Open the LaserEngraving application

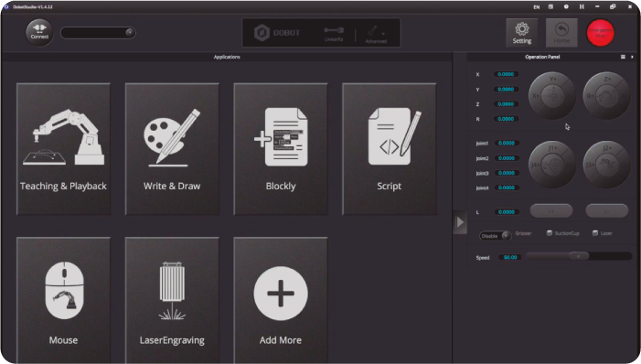pos(172,300)
